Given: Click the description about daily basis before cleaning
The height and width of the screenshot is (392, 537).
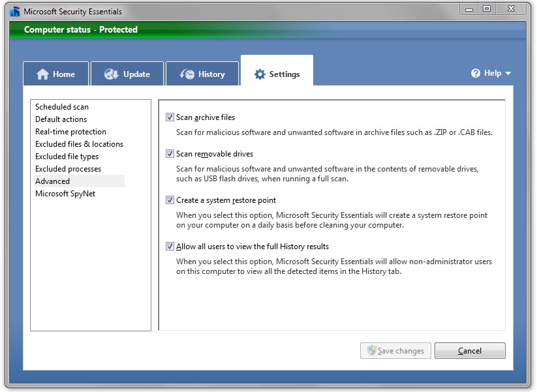Looking at the screenshot, I should [332, 220].
